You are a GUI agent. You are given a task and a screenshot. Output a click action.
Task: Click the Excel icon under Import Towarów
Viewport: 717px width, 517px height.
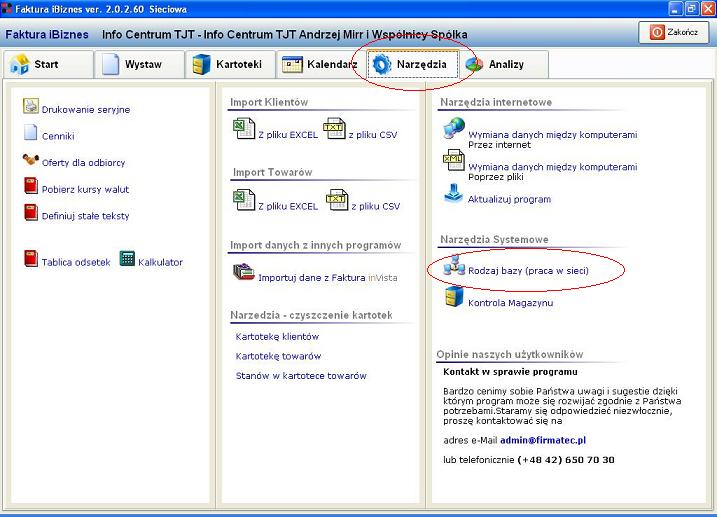click(x=244, y=200)
